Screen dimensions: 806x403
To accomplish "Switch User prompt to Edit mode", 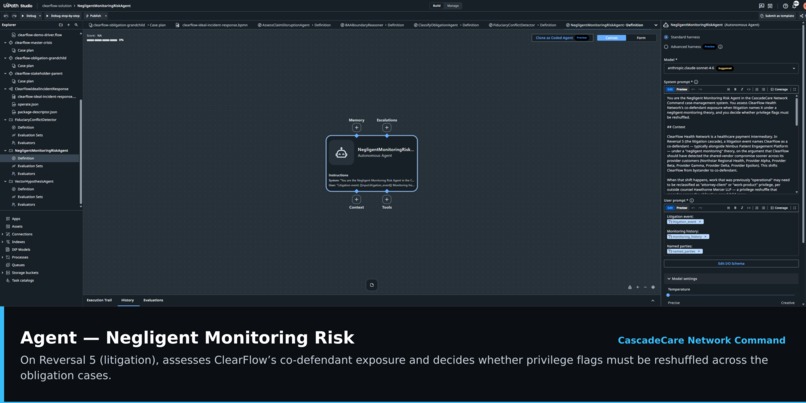I will tap(670, 208).
